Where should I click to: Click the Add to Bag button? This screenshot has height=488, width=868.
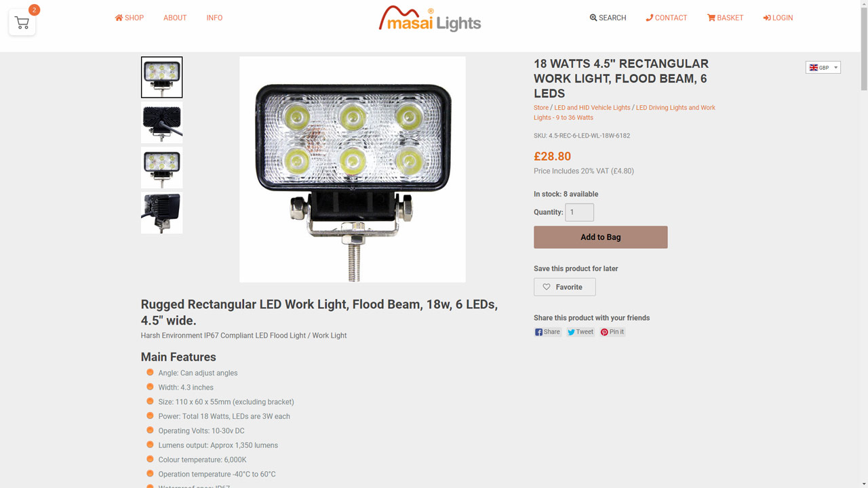[600, 237]
